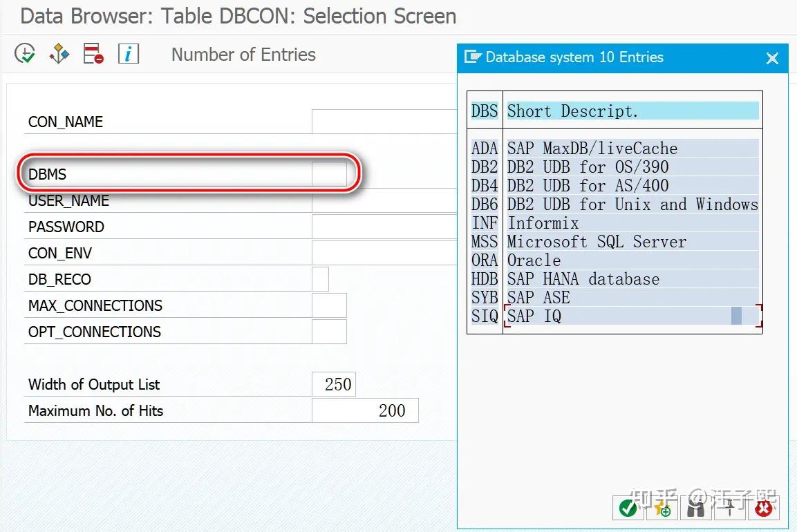Edit Maximum No. of Hits value 200
The height and width of the screenshot is (532, 797).
point(365,410)
